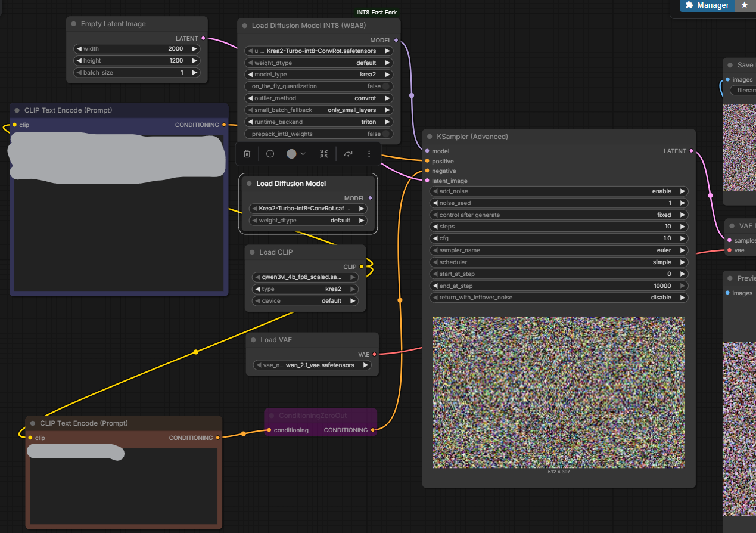Image resolution: width=756 pixels, height=533 pixels.
Task: Open weight_dtype dropdown in Load Diffusion Model
Action: (308, 221)
